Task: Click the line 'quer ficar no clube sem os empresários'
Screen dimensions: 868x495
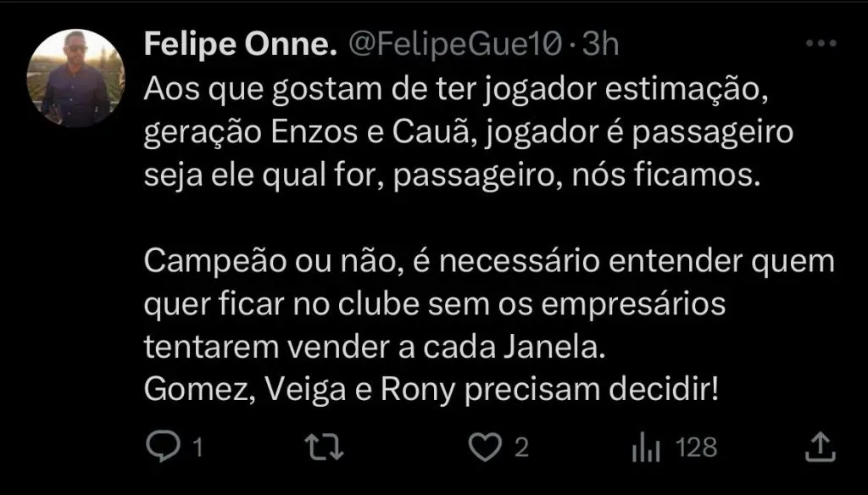Action: coord(434,303)
